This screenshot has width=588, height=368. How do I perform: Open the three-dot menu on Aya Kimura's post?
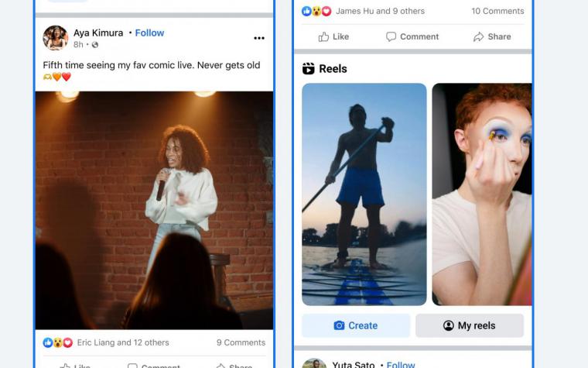tap(259, 38)
